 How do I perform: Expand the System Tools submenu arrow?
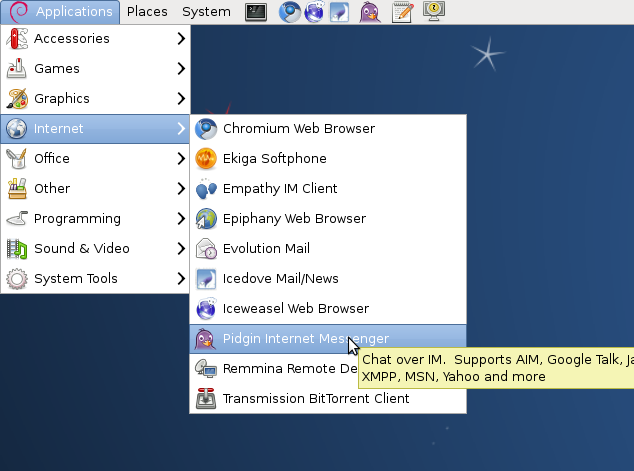181,279
